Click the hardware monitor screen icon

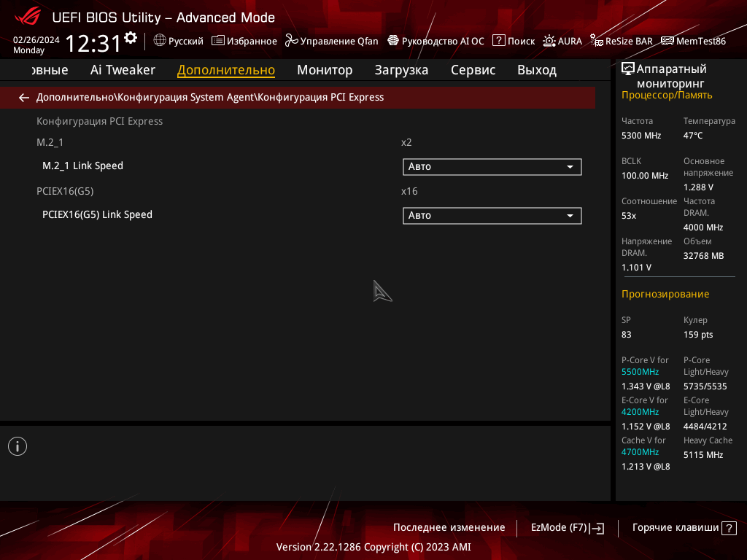[628, 69]
